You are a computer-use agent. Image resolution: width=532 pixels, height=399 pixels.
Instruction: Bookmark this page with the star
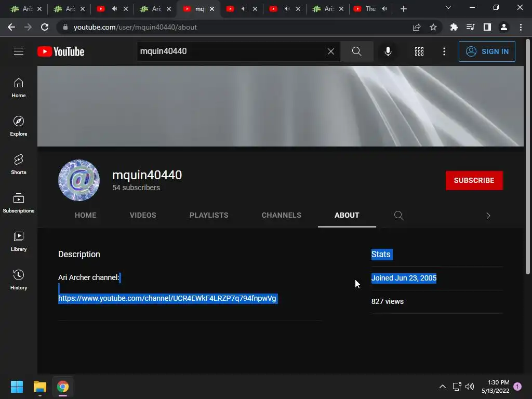coord(433,27)
